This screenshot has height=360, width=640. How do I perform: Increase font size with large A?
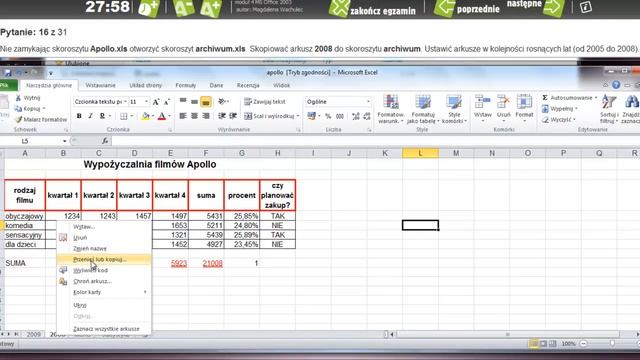coord(156,102)
